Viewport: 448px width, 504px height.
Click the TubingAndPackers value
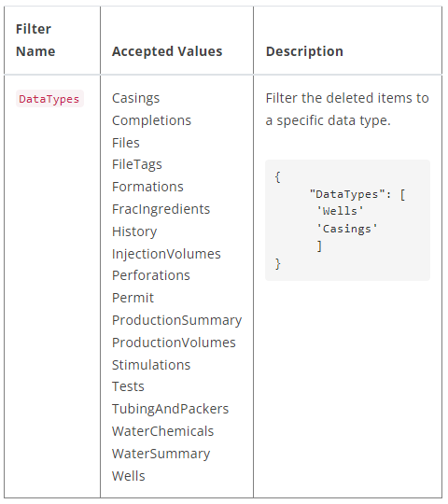click(170, 409)
